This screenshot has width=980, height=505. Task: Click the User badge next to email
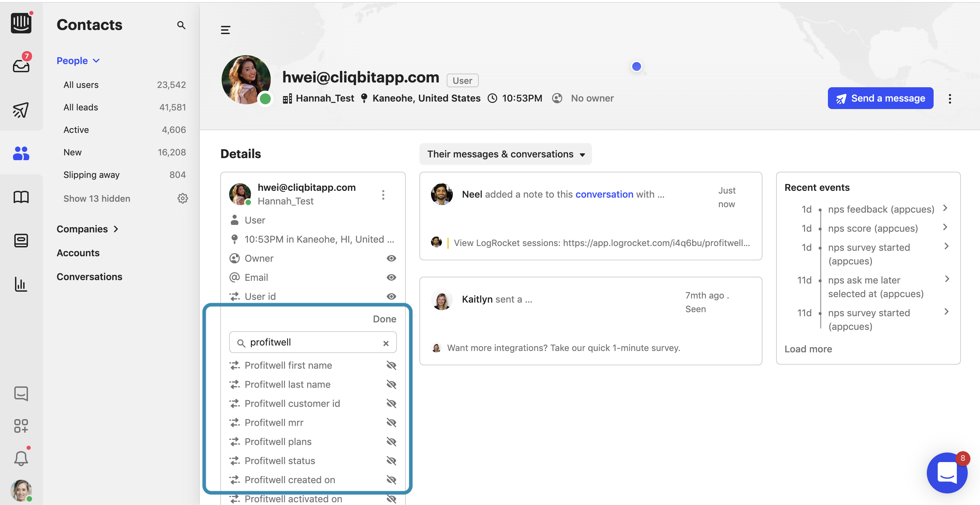coord(462,81)
